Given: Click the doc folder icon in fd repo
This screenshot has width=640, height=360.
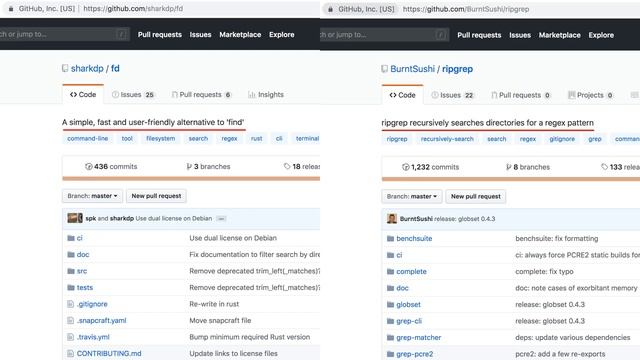Looking at the screenshot, I should 71,254.
